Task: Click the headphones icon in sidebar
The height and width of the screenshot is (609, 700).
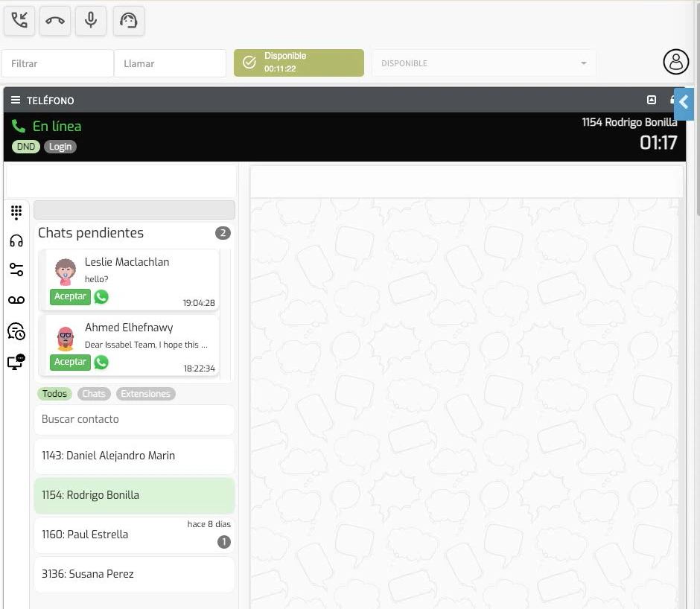Action: [16, 240]
